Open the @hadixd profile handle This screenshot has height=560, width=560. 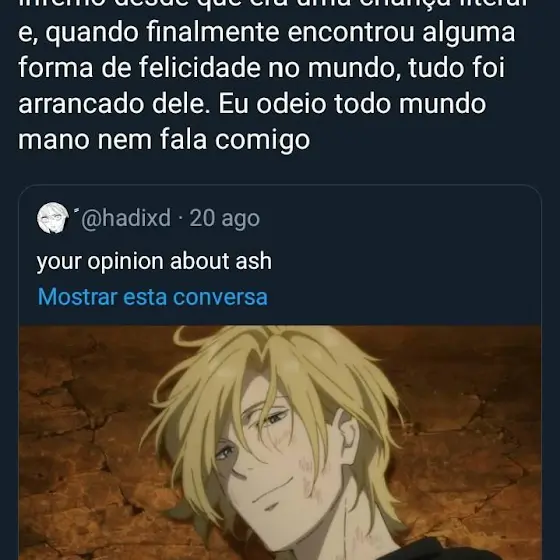[126, 218]
